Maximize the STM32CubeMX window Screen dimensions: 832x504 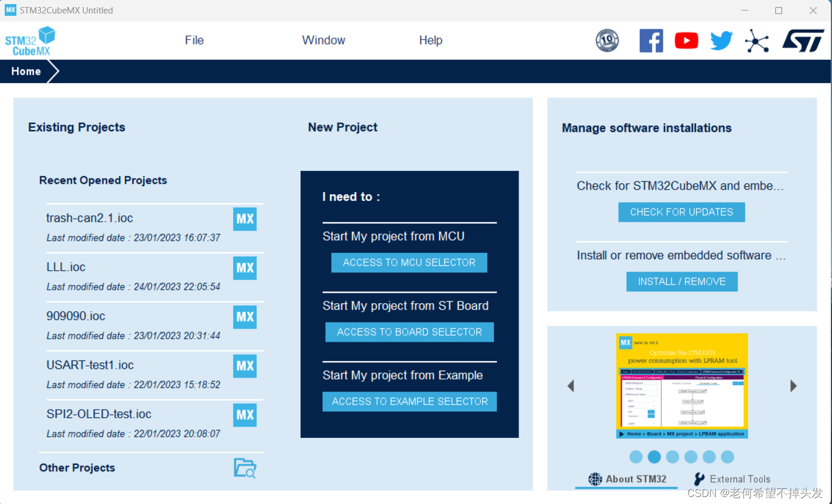click(779, 11)
